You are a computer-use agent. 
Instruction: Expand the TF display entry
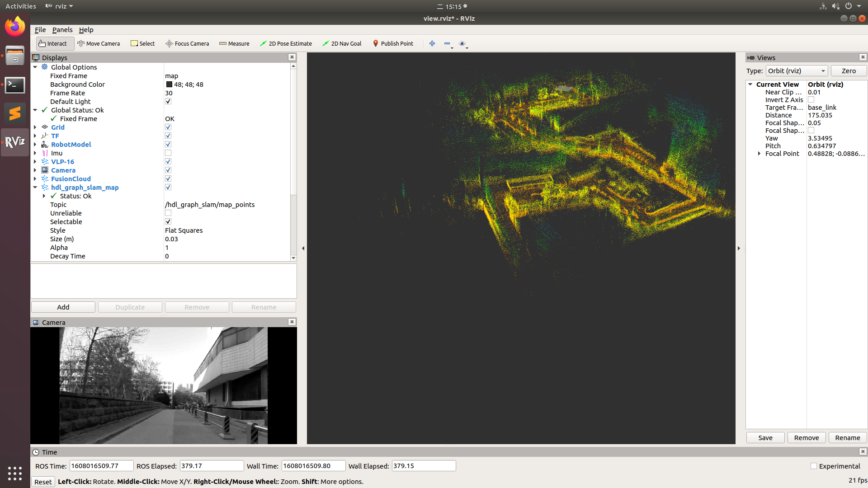(x=35, y=136)
